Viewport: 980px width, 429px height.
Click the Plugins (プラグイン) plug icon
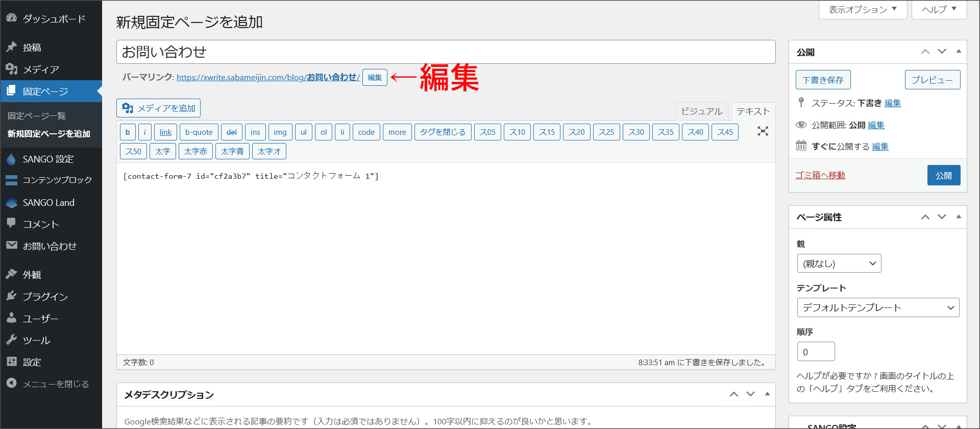tap(11, 296)
